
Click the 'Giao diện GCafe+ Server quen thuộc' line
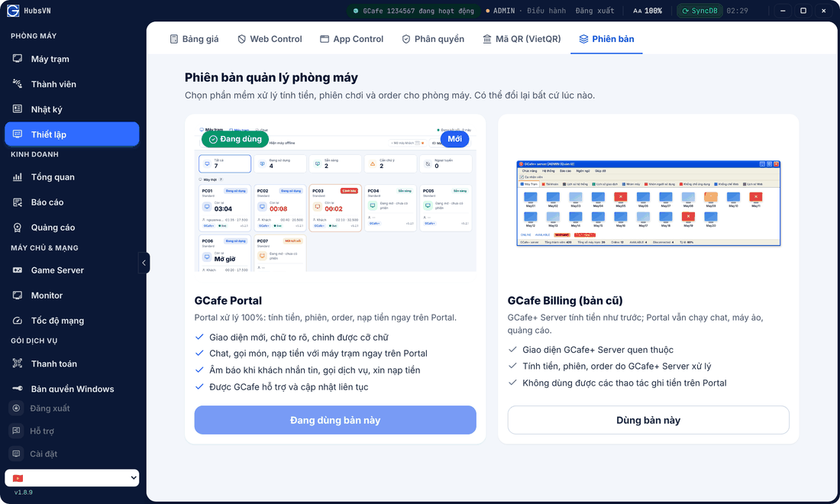[x=598, y=350]
